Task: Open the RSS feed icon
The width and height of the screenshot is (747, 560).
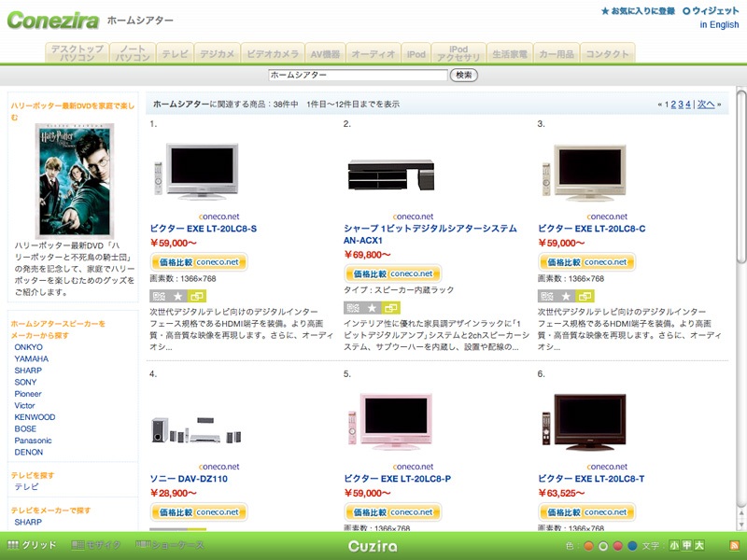Action: click(x=734, y=546)
